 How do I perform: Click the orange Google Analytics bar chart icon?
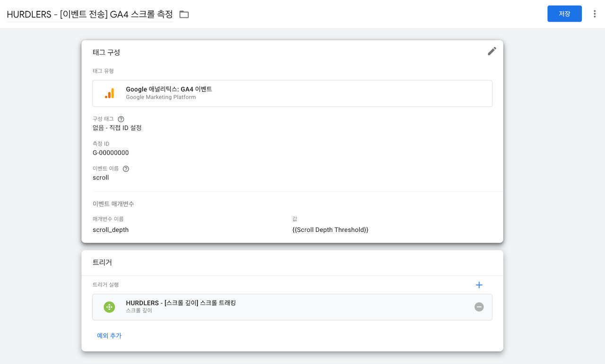109,93
